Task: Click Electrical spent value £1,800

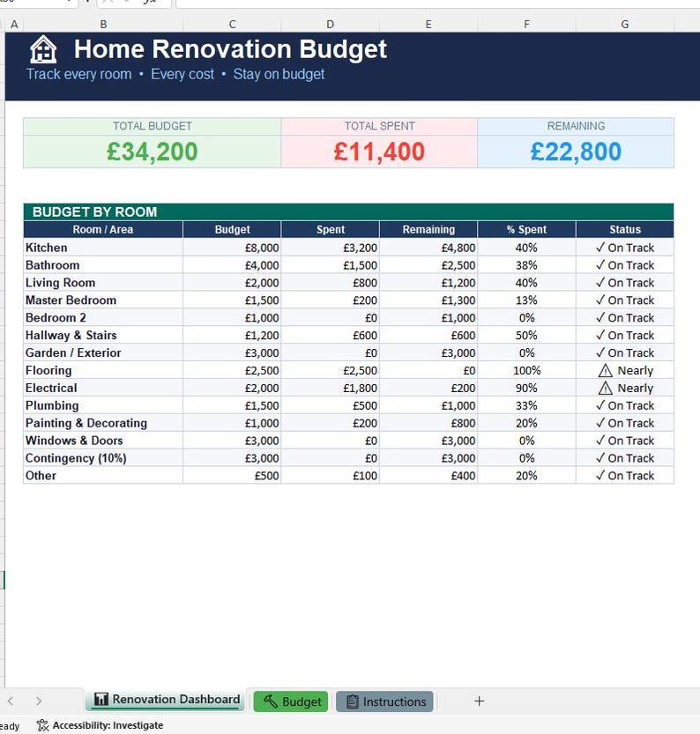Action: [330, 388]
